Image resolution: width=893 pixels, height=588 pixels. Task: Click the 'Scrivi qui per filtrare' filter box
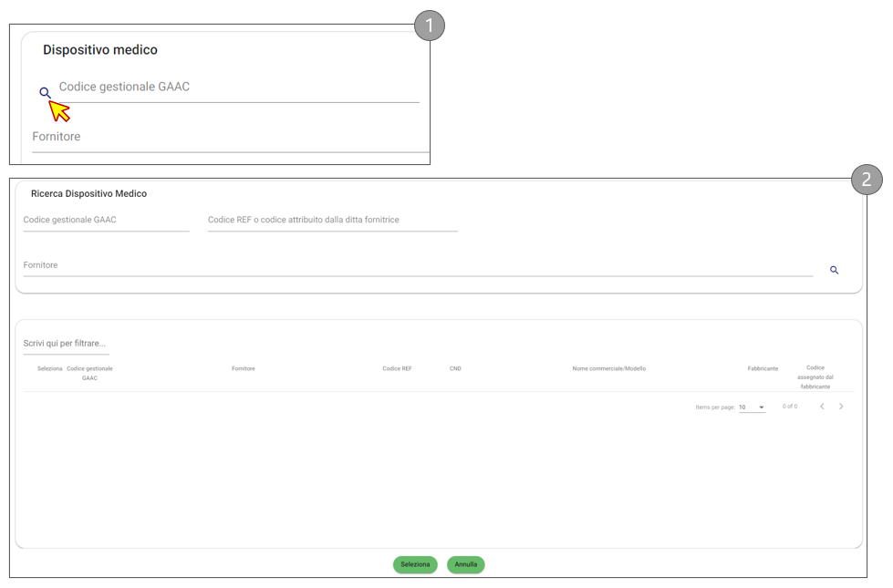(66, 344)
